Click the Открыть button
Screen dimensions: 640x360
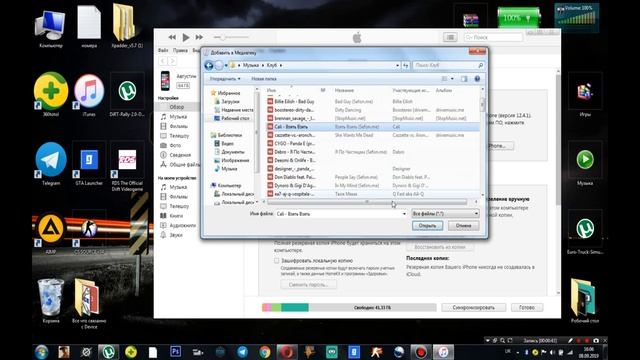click(427, 226)
